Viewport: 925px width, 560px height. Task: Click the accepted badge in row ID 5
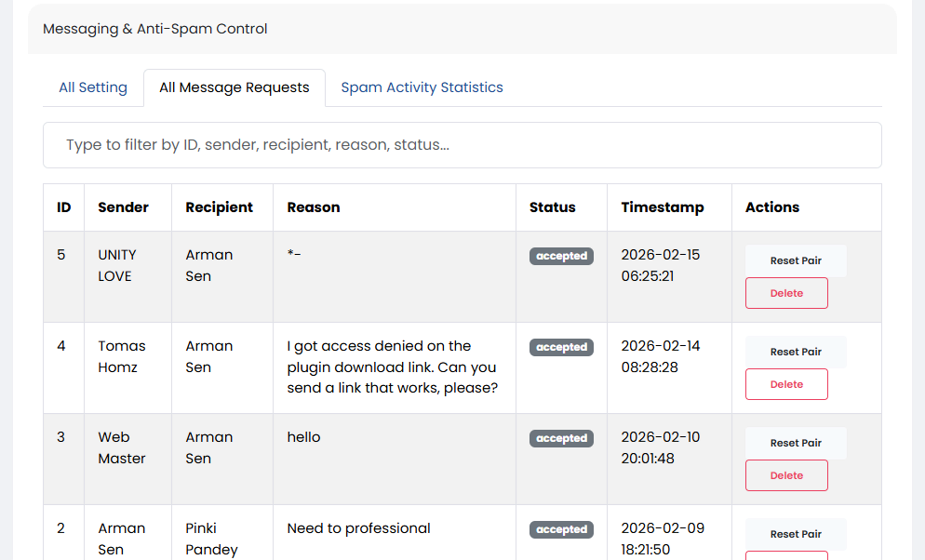coord(561,256)
